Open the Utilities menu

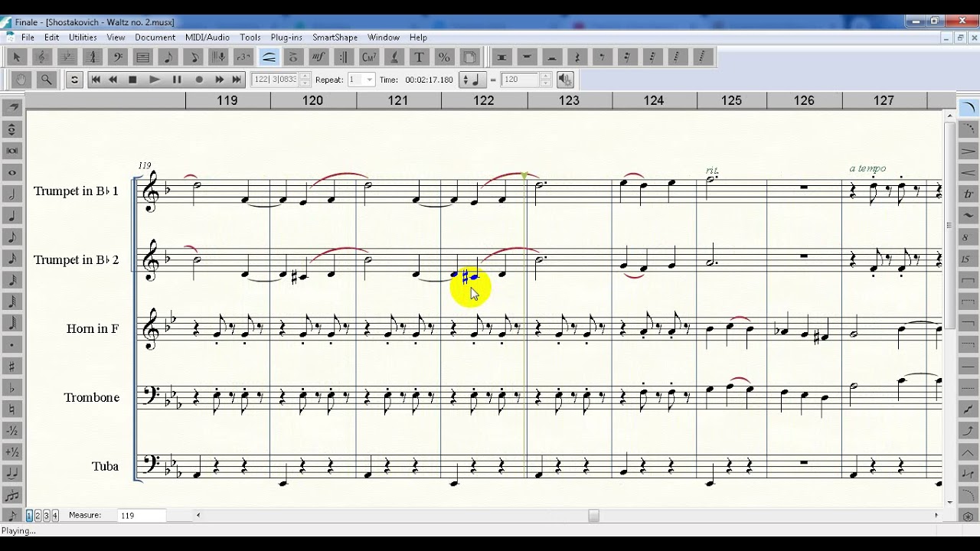pos(83,37)
